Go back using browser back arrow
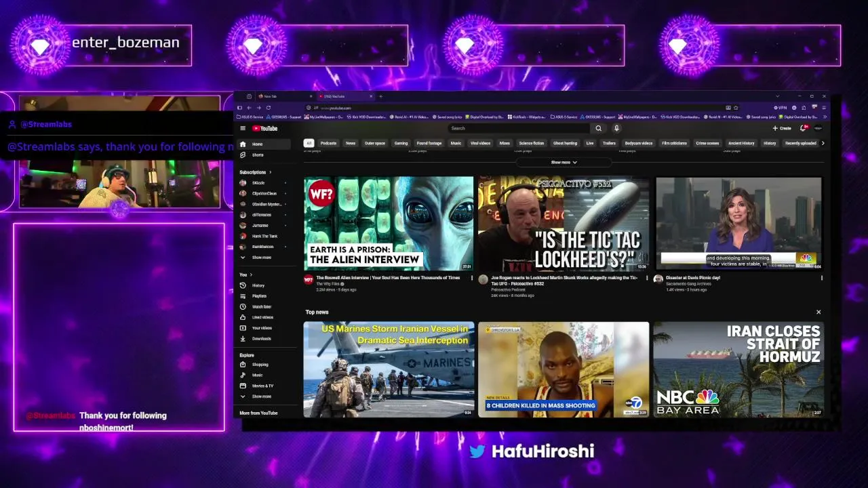 pyautogui.click(x=249, y=108)
